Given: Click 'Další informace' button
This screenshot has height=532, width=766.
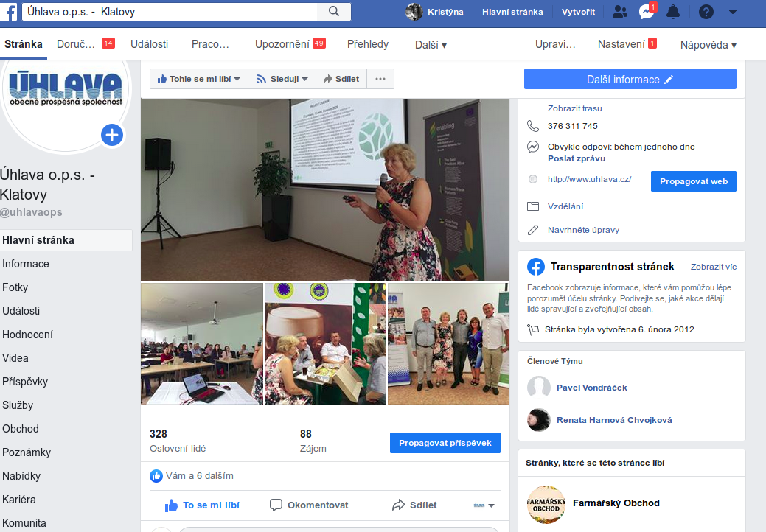Looking at the screenshot, I should coord(630,79).
